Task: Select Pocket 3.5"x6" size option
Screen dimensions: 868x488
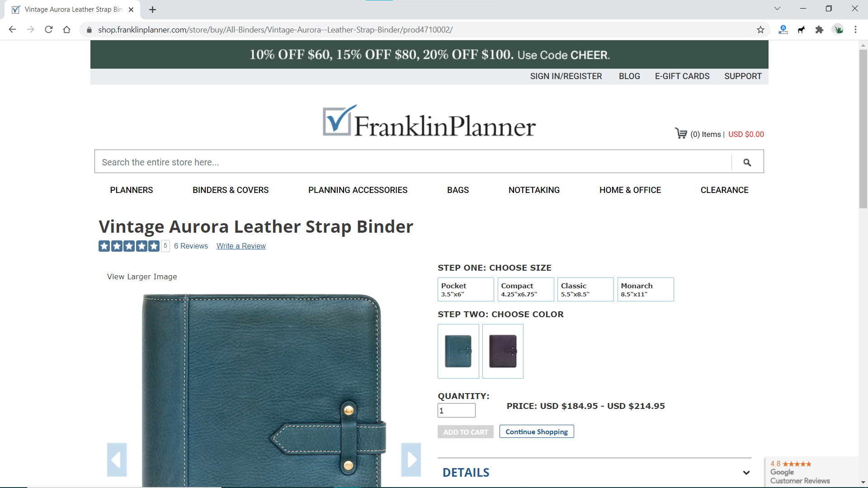Action: [466, 290]
